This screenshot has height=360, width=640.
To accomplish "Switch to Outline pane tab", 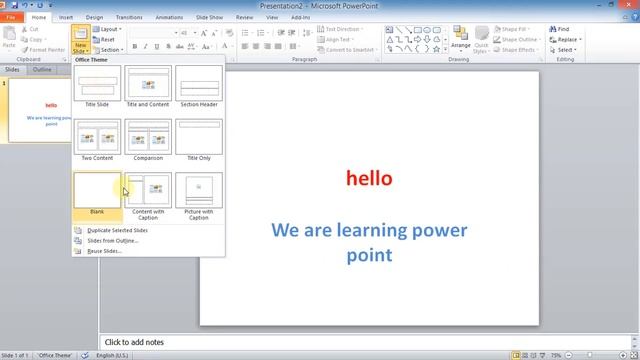I will pyautogui.click(x=42, y=70).
